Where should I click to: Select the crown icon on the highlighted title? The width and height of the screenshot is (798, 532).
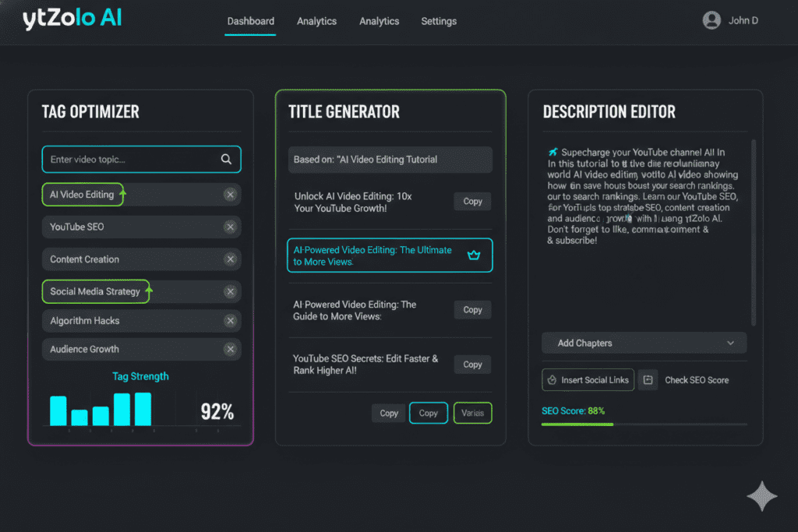coord(474,255)
